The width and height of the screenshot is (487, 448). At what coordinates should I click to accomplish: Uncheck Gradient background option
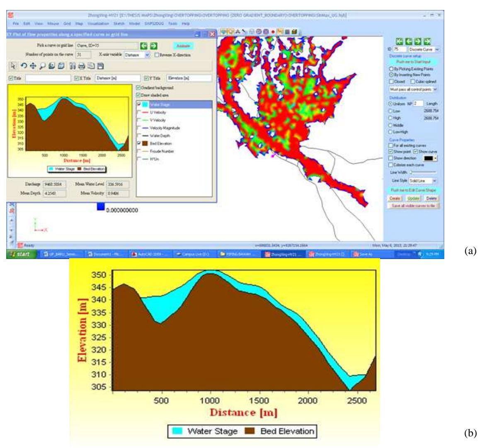(138, 87)
